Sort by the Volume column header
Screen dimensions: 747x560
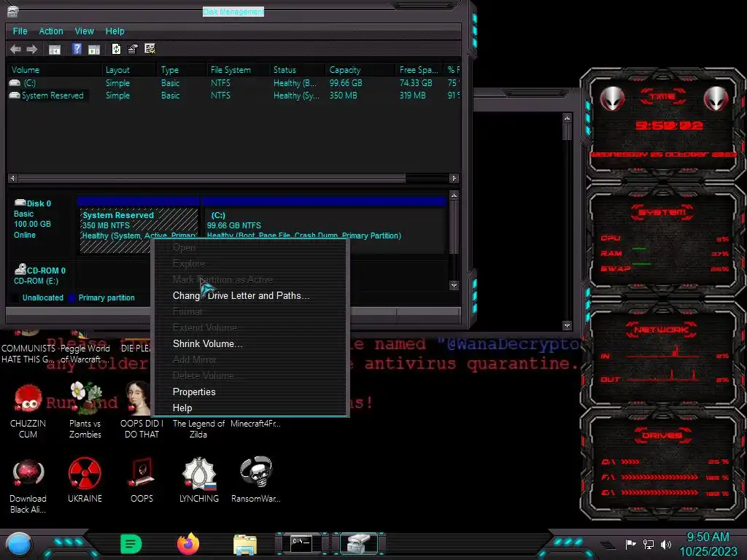(55, 70)
